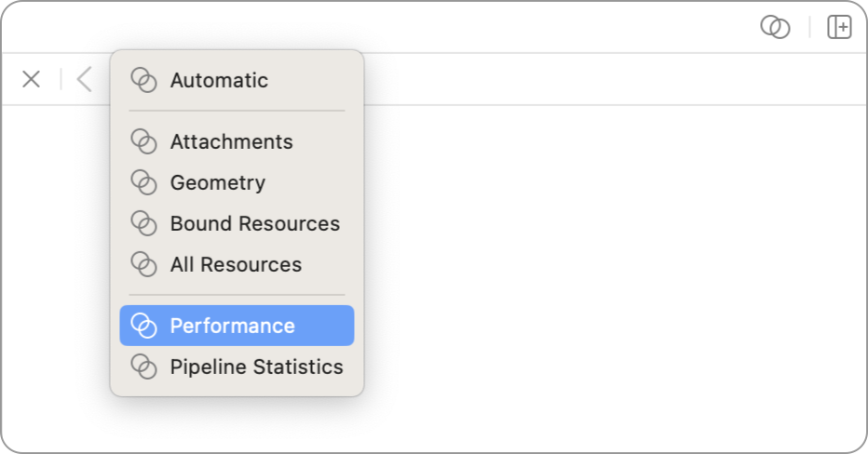Choose All Resources entry

pos(236,265)
